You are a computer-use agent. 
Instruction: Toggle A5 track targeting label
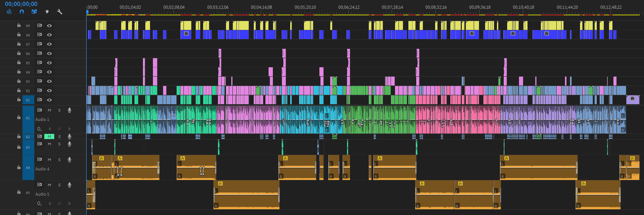(28, 193)
